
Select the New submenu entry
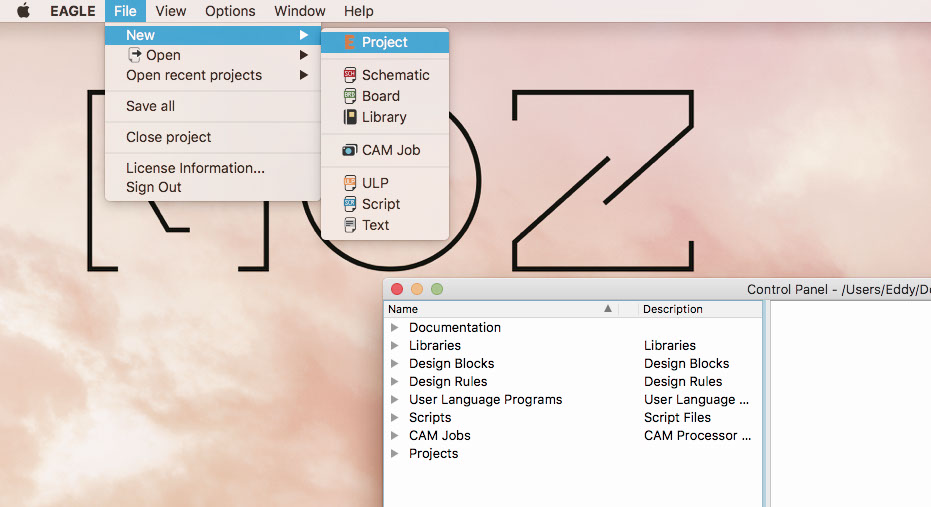(213, 35)
